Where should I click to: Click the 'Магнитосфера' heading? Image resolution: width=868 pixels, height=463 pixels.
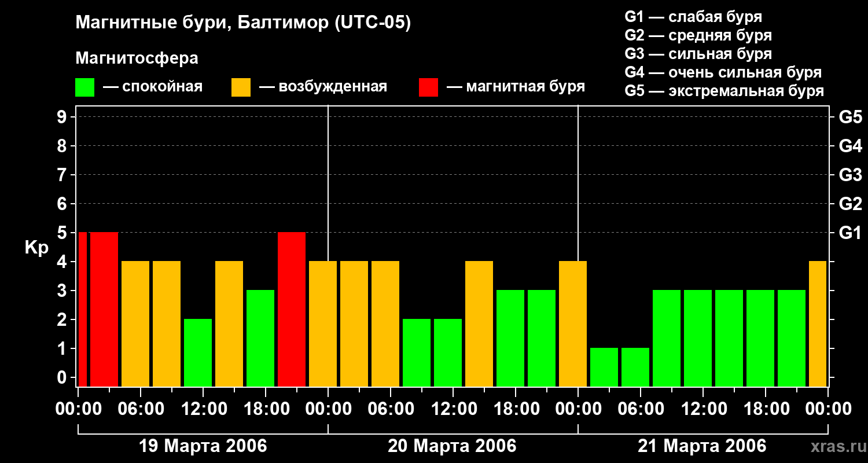(x=137, y=58)
